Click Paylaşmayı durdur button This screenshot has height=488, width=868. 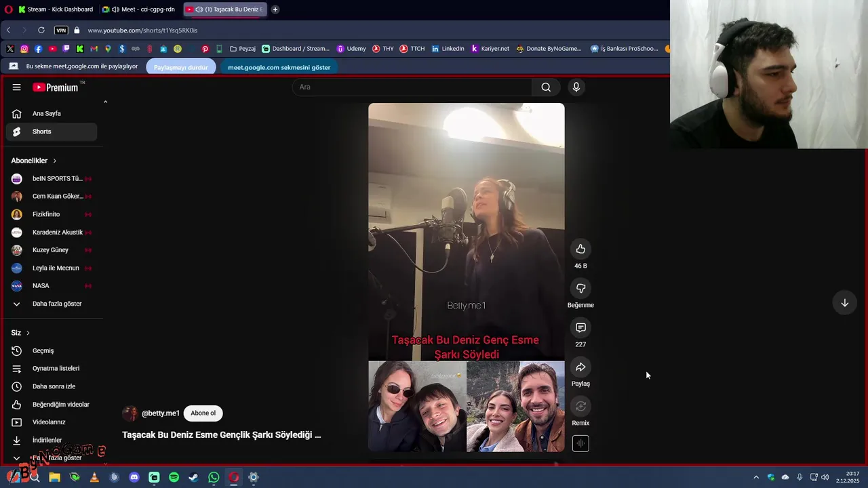181,67
